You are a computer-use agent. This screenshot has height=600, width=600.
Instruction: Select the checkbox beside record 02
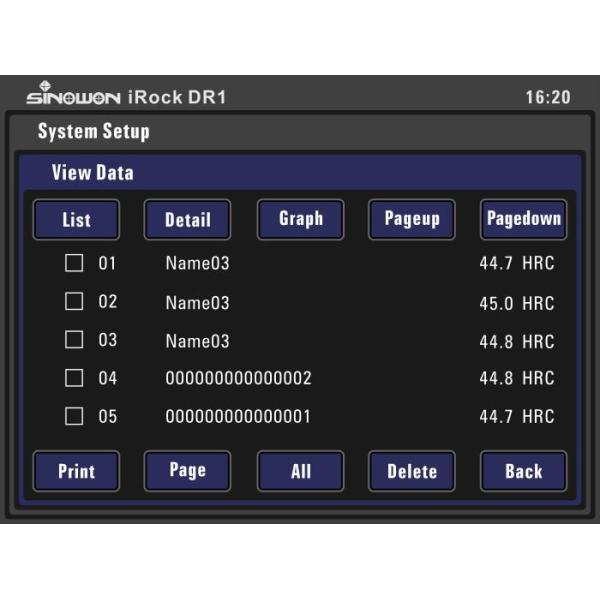coord(74,302)
